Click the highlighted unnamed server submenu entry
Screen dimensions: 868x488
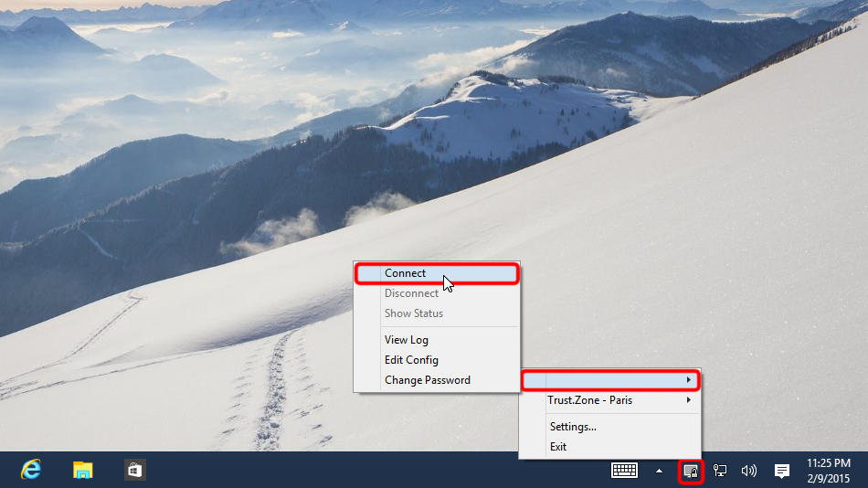(609, 379)
